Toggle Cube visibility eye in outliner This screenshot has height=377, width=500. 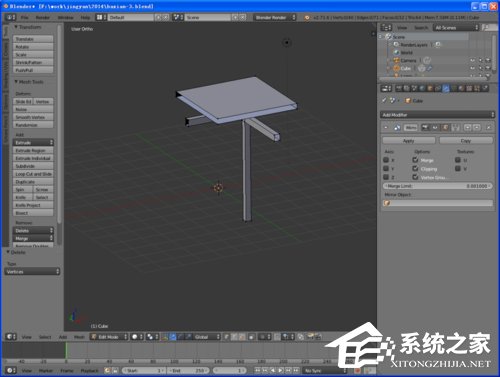[x=472, y=68]
